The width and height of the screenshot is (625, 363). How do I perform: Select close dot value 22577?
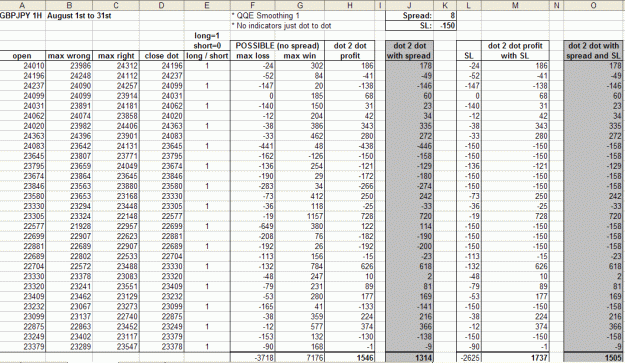161,216
